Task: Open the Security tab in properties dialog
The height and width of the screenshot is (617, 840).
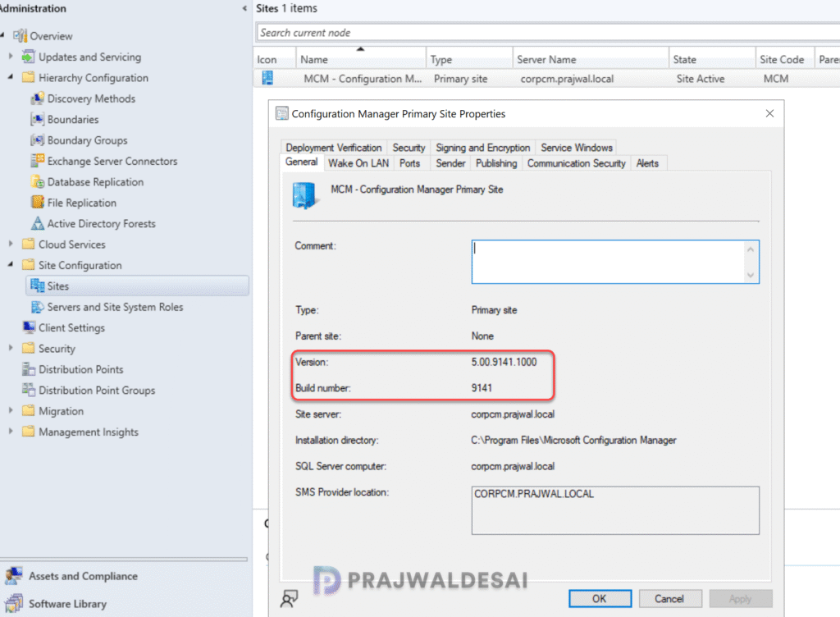Action: pyautogui.click(x=409, y=148)
